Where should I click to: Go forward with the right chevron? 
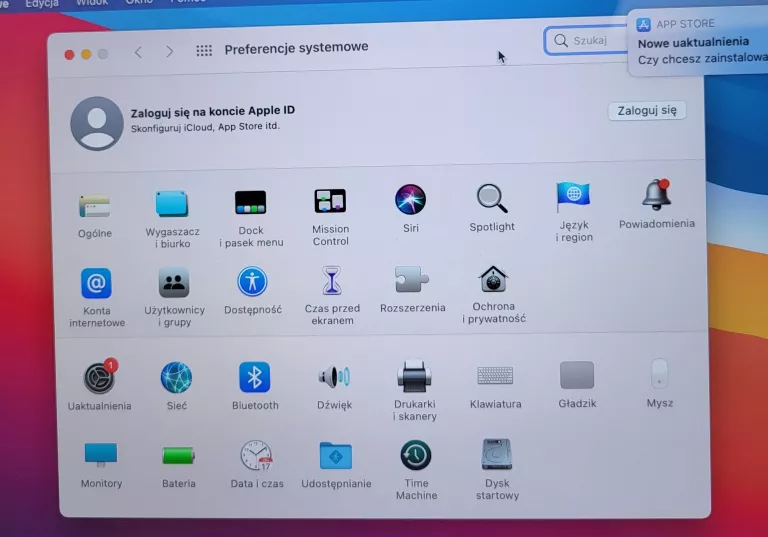pos(169,51)
